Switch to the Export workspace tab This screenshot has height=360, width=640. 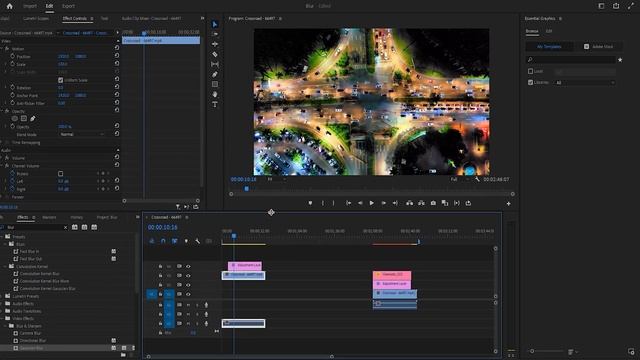point(68,6)
